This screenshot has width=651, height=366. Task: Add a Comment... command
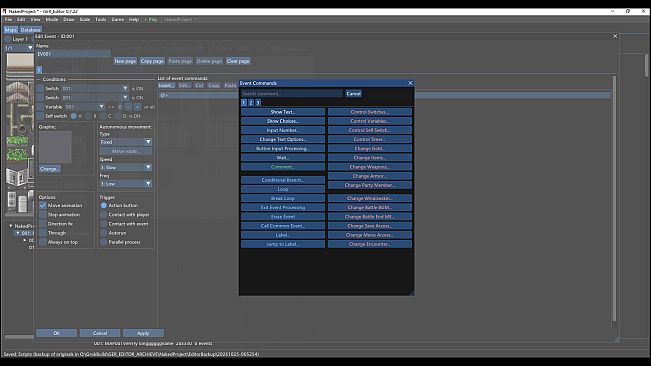pos(283,167)
